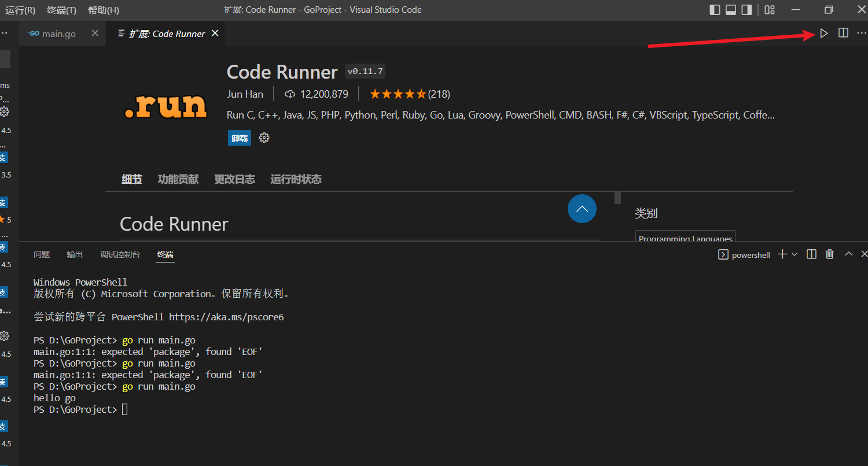Click the 12,200,879 install count

(317, 94)
